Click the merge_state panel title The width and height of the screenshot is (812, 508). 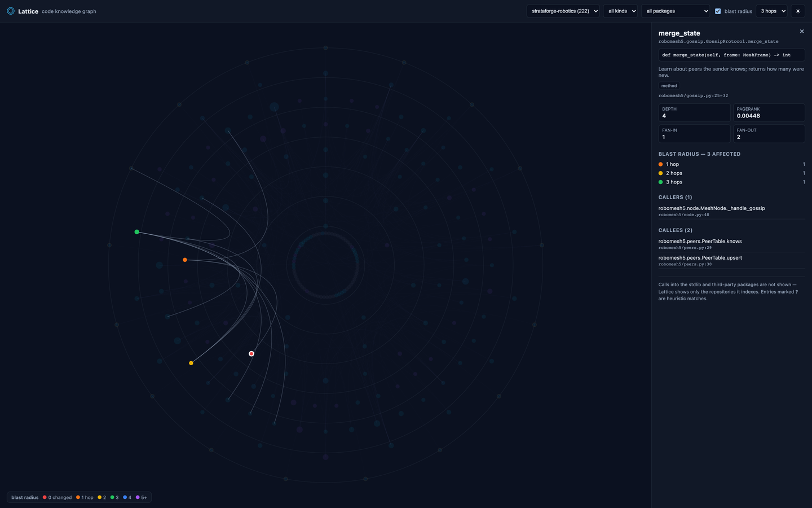(679, 33)
